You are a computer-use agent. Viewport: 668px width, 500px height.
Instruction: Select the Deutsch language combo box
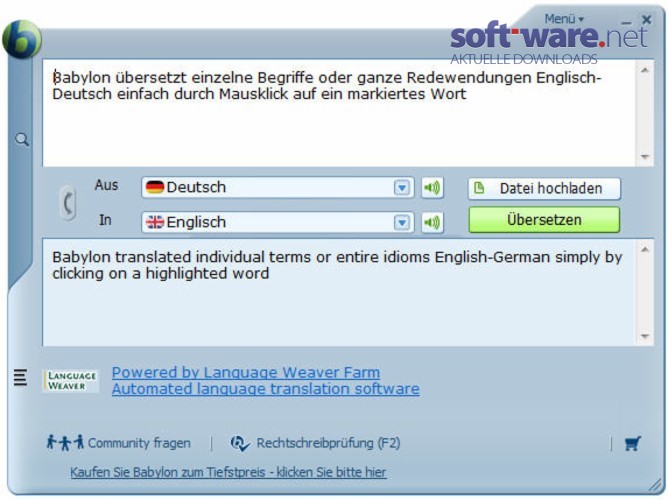[277, 187]
